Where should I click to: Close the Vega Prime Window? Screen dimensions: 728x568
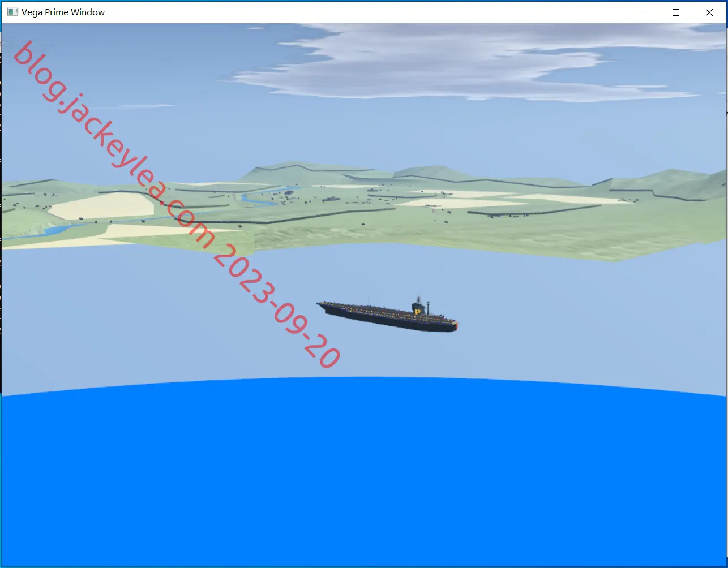709,12
